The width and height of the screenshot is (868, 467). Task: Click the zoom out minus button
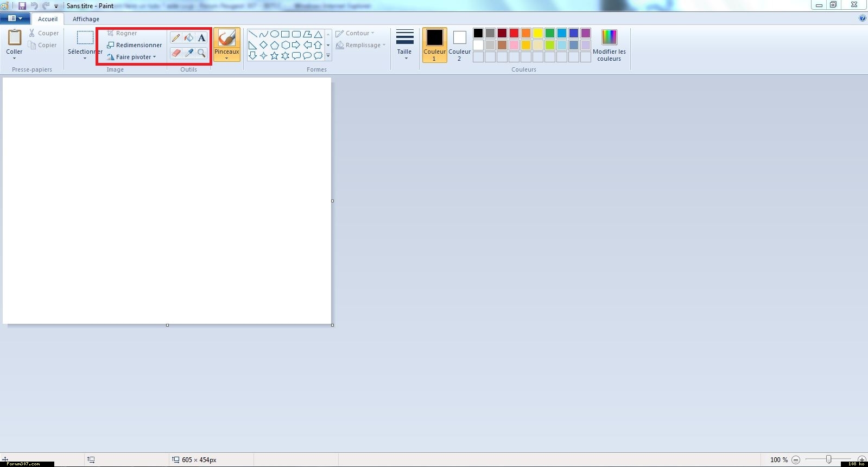coord(796,460)
